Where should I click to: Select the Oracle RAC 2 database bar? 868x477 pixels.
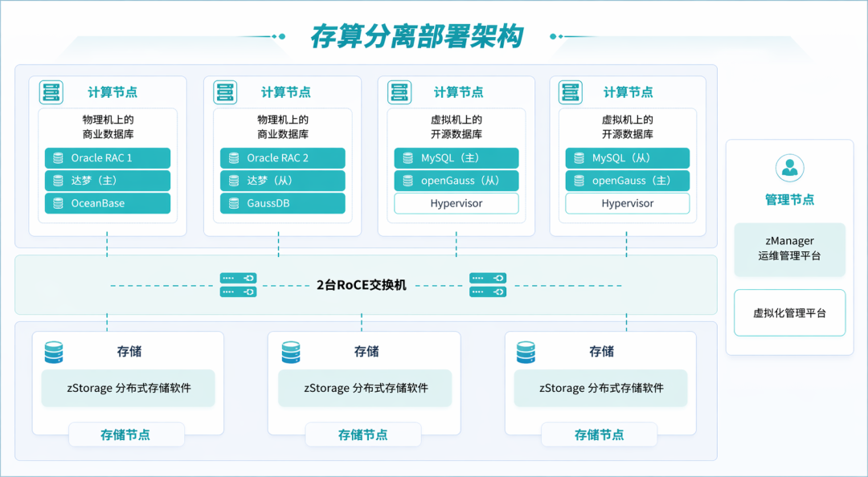pos(283,158)
